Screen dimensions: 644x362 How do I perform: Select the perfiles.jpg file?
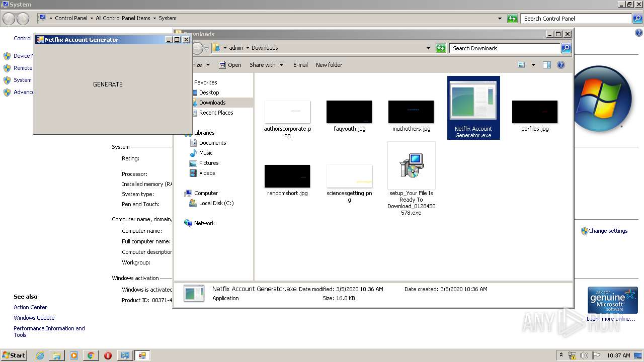[x=535, y=116]
